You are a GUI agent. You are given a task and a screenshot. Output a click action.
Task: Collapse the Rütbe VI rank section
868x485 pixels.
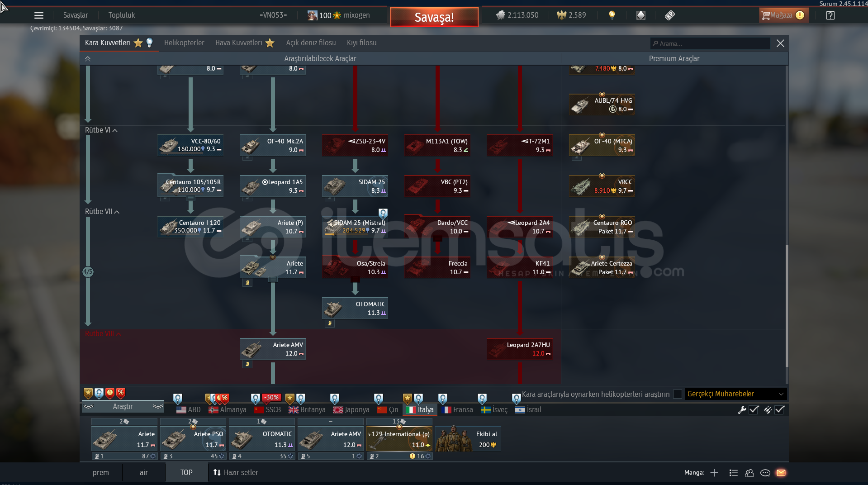tap(101, 130)
